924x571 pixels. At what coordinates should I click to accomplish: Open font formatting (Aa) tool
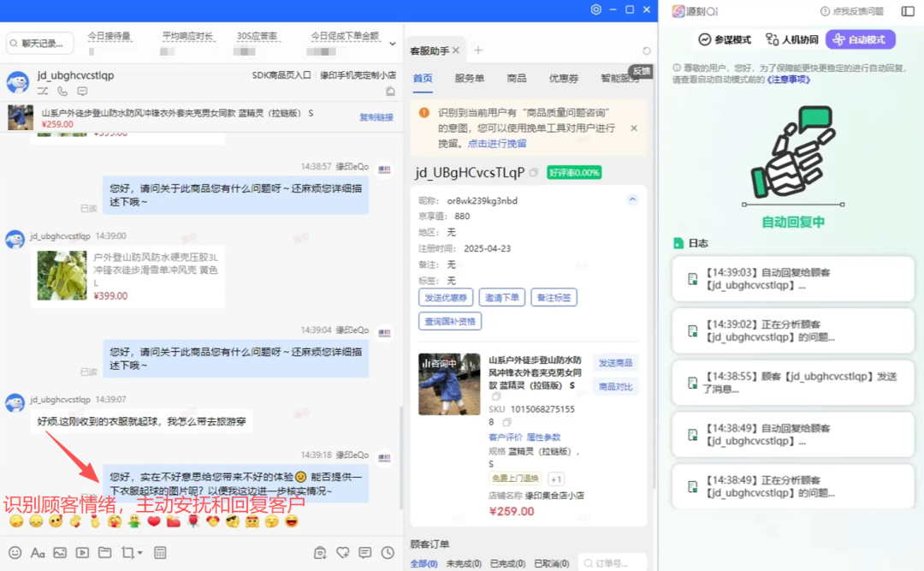pyautogui.click(x=38, y=553)
